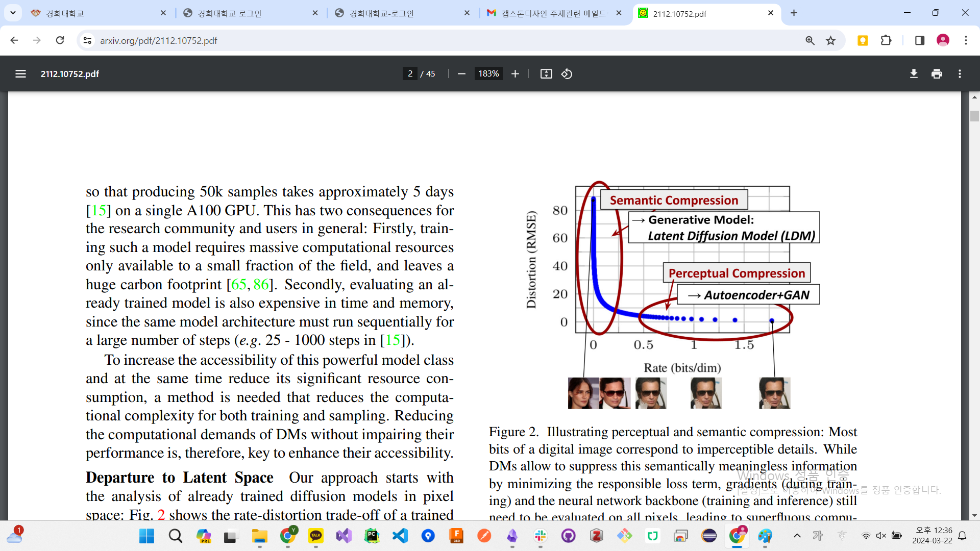The image size is (980, 551).
Task: Expand the tab search dropdown arrow
Action: (x=13, y=13)
